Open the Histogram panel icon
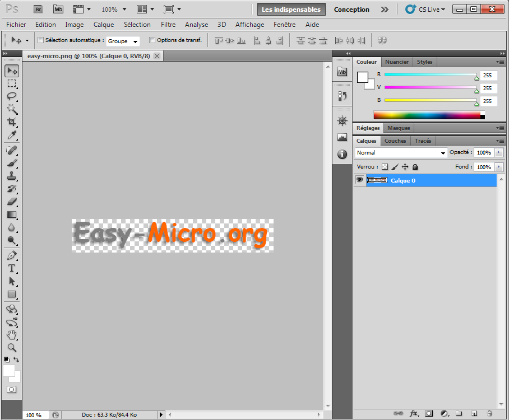The image size is (509, 420). click(342, 138)
